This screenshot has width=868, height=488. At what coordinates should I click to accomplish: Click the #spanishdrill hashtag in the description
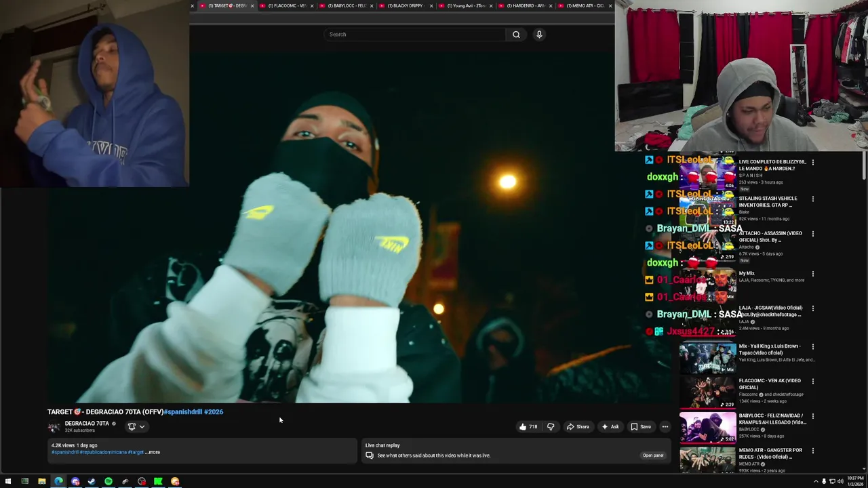(x=65, y=452)
